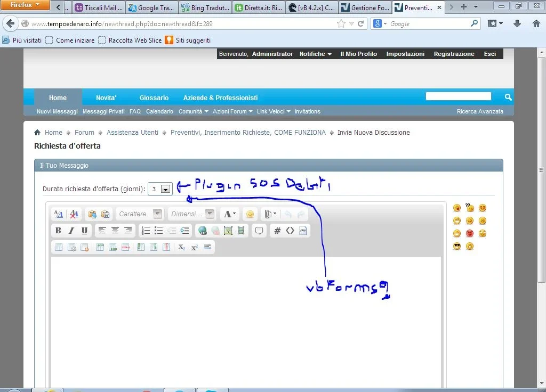Align text left

[102, 230]
